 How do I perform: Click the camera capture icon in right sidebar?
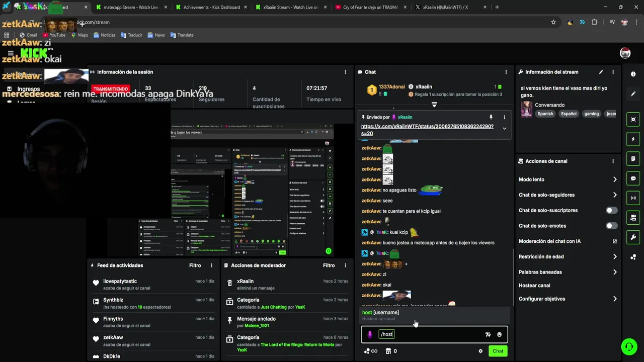(x=633, y=119)
